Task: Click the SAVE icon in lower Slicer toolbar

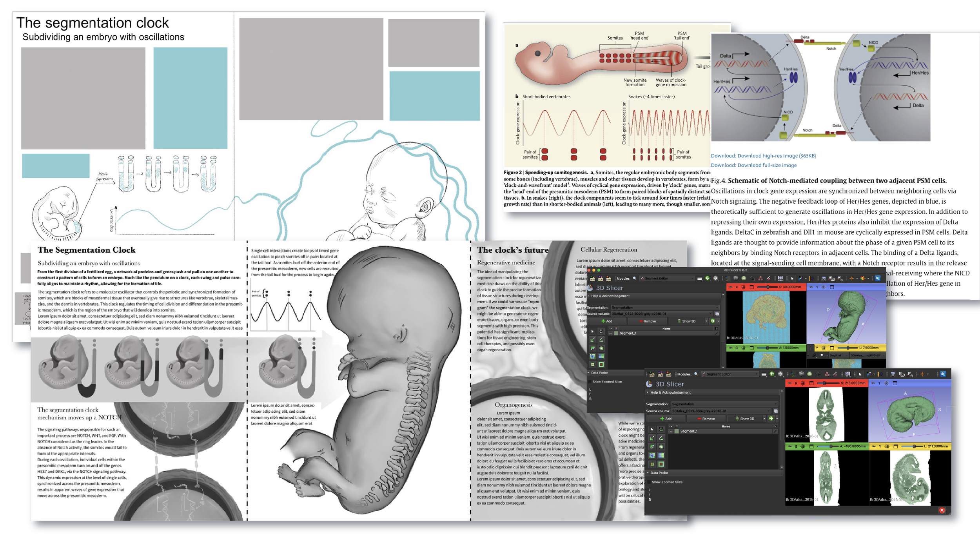Action: (669, 374)
